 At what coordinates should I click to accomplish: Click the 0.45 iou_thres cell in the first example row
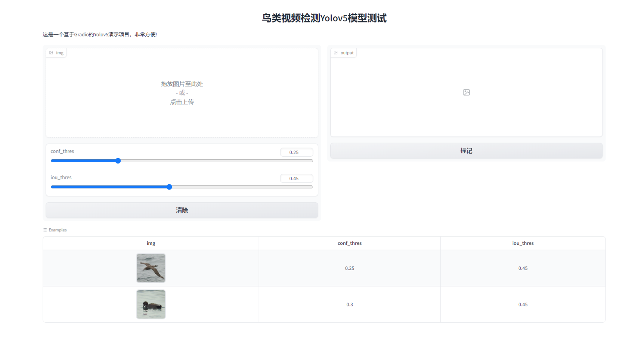[x=523, y=268]
